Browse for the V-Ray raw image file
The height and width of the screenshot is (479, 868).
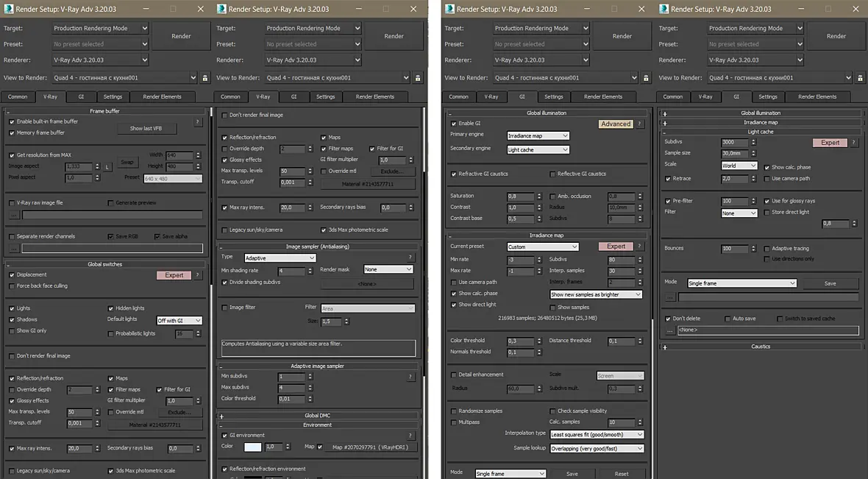14,215
